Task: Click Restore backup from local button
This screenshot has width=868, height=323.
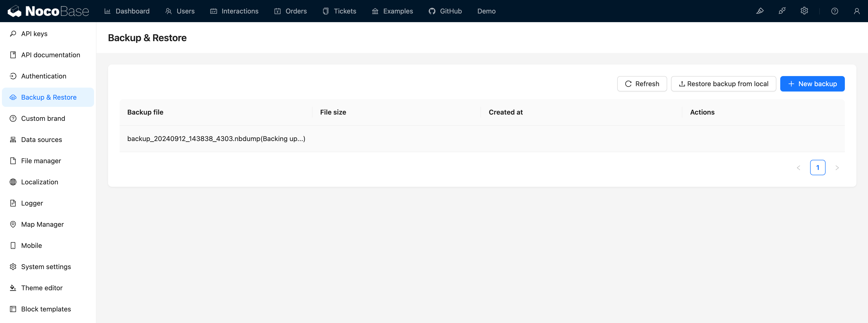Action: click(x=723, y=84)
